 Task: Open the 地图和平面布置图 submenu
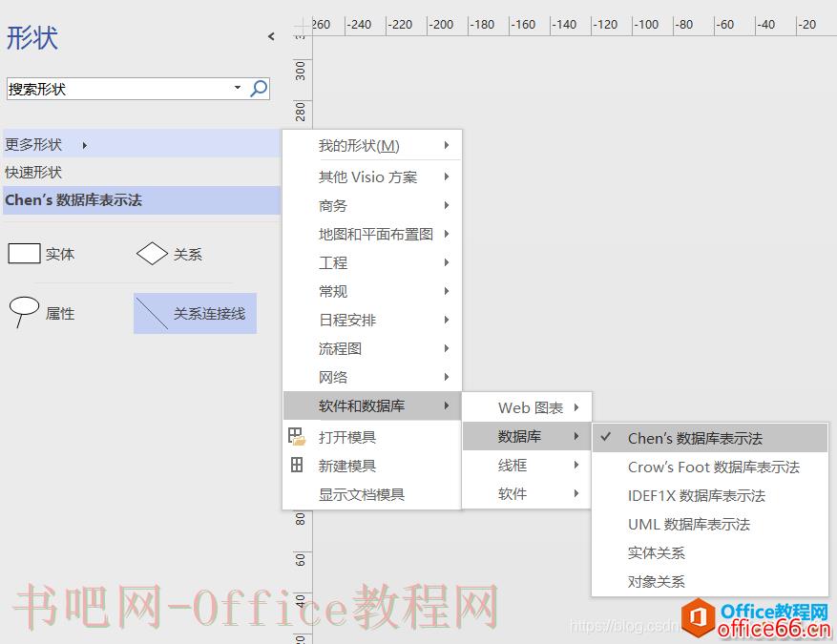point(371,235)
